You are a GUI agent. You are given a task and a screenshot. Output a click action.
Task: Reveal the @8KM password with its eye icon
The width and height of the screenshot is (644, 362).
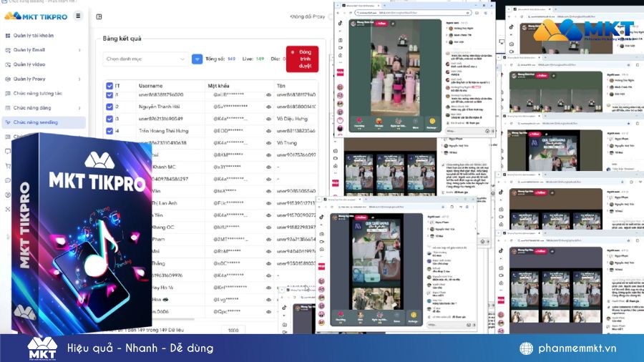[x=268, y=155]
